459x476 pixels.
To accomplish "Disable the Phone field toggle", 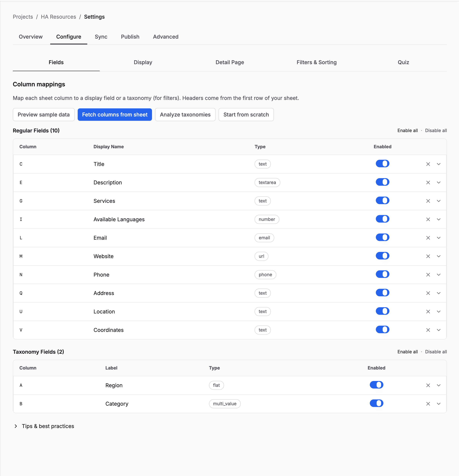I will (x=382, y=274).
